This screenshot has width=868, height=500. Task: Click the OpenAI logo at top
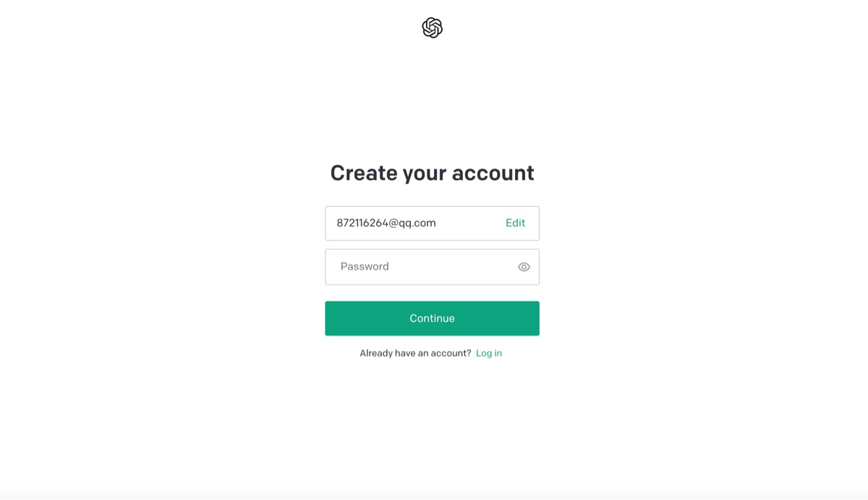click(432, 27)
